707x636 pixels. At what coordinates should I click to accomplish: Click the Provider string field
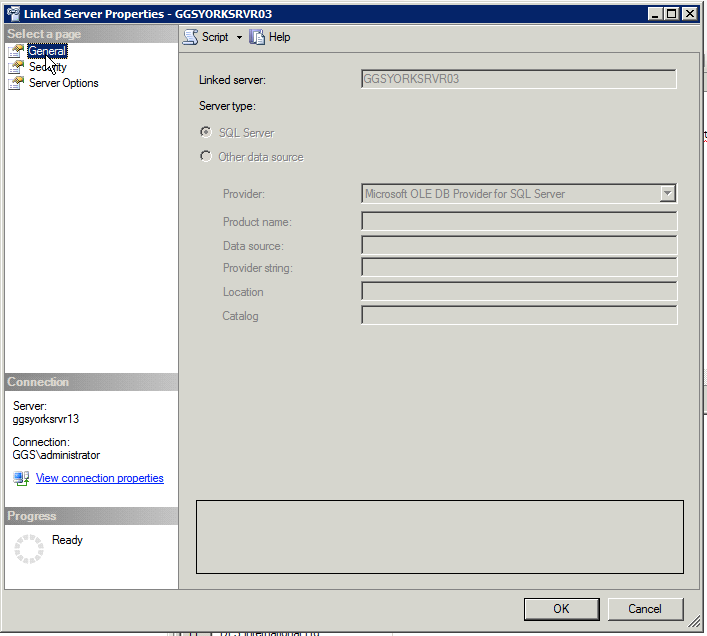519,267
